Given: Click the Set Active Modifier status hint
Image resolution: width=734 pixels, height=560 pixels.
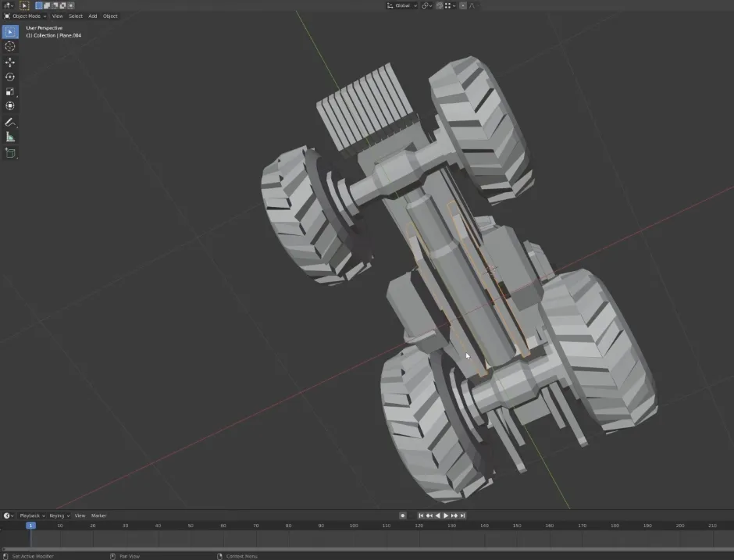Looking at the screenshot, I should (33, 556).
